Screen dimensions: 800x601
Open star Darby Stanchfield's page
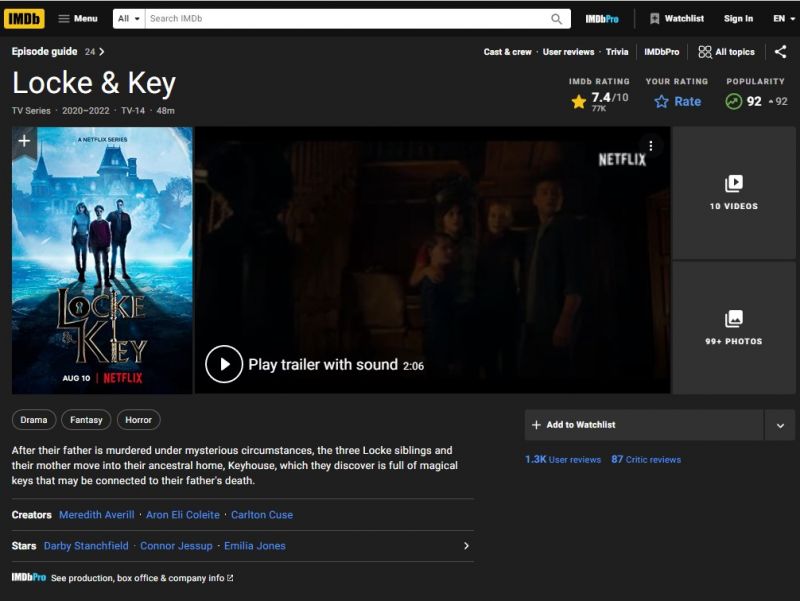click(x=86, y=546)
